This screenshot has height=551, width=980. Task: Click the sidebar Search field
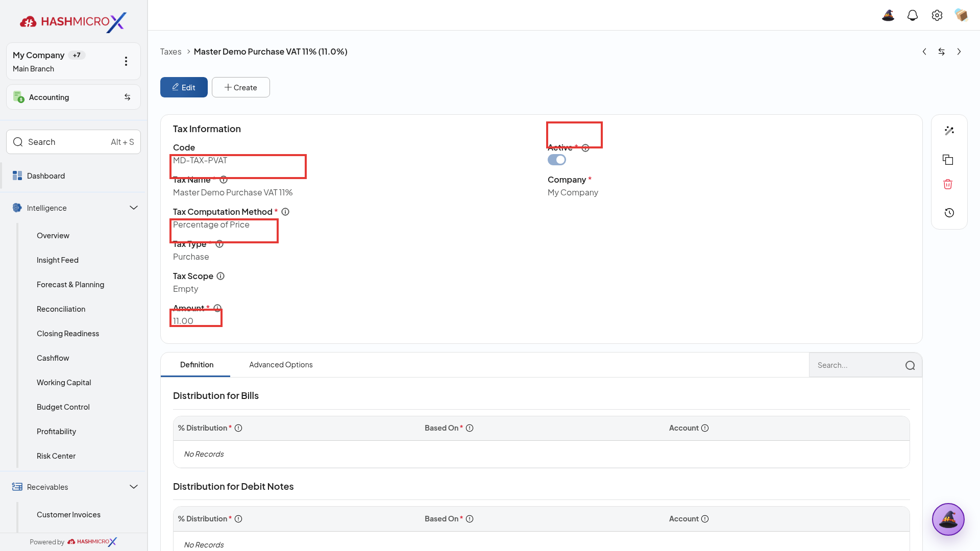pos(73,142)
